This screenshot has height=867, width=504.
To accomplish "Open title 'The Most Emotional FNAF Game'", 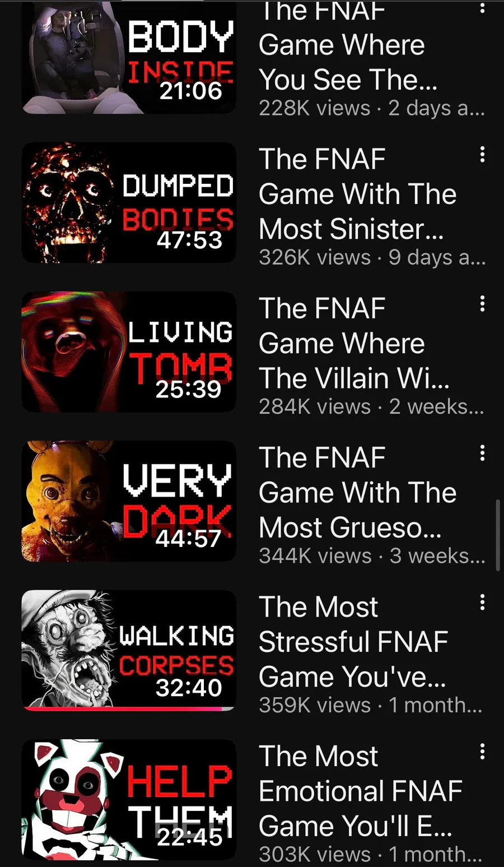I will (361, 791).
